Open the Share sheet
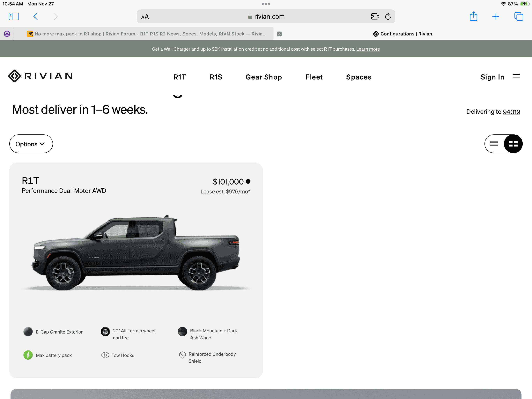532x399 pixels. (x=473, y=16)
